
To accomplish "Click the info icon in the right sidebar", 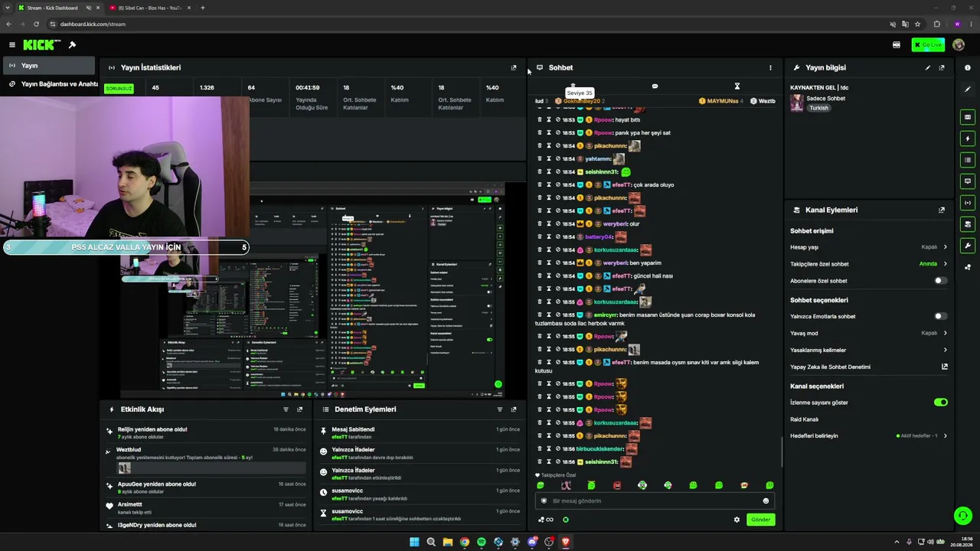I will click(968, 67).
